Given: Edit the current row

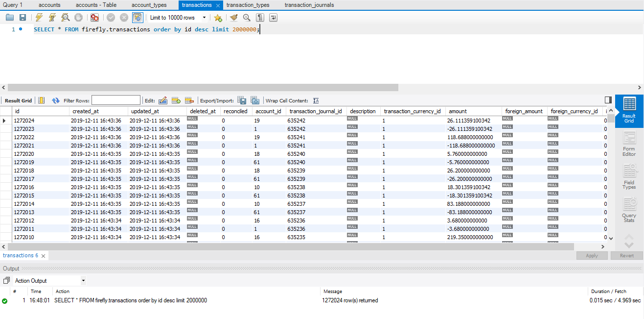Looking at the screenshot, I should [163, 100].
